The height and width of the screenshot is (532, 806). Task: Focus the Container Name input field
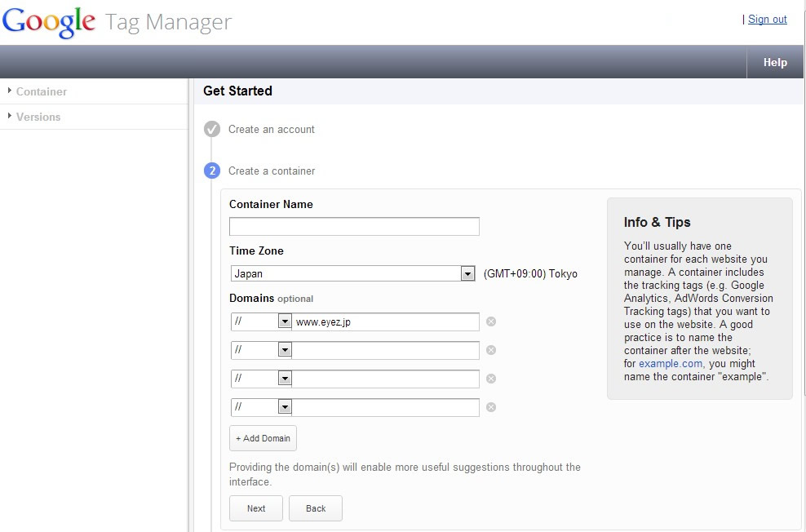pyautogui.click(x=354, y=226)
